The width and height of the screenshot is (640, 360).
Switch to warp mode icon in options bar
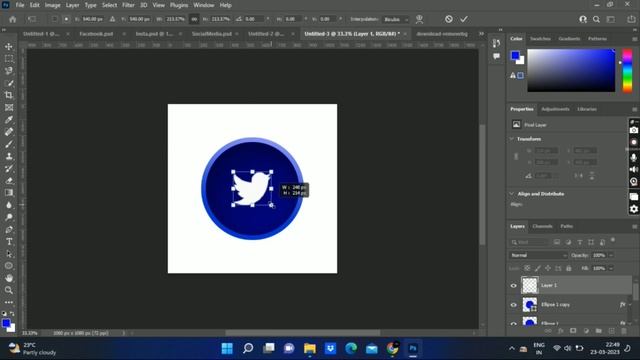(419, 19)
